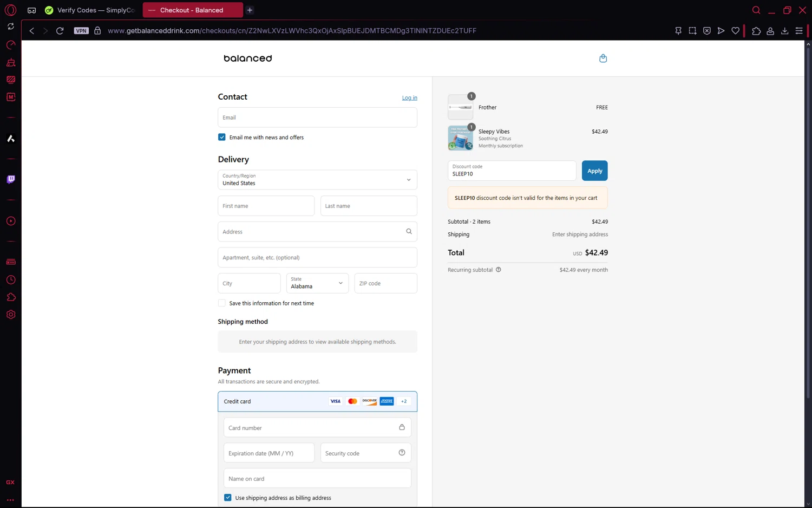Open Settings gear in the sidebar
This screenshot has width=812, height=508.
11,315
